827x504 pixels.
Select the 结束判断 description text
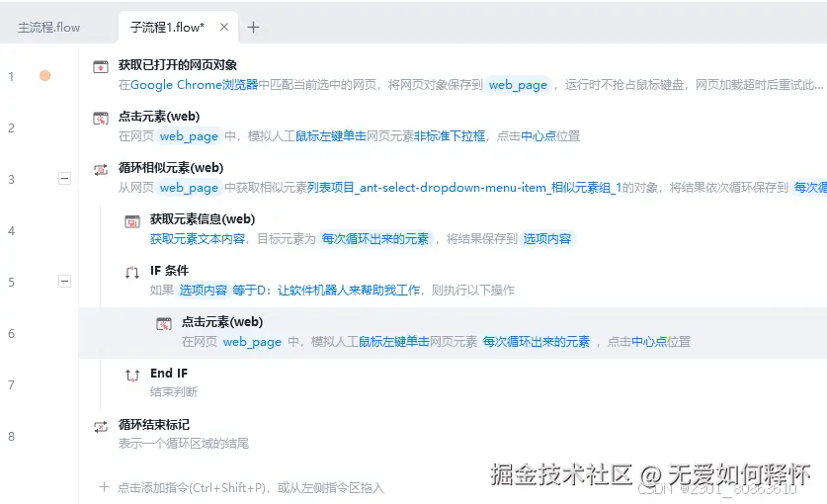click(174, 391)
